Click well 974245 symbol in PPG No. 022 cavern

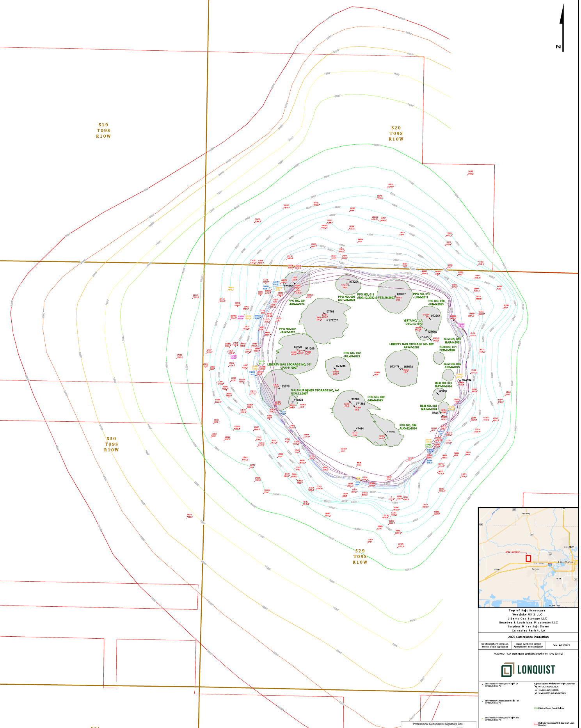[335, 369]
